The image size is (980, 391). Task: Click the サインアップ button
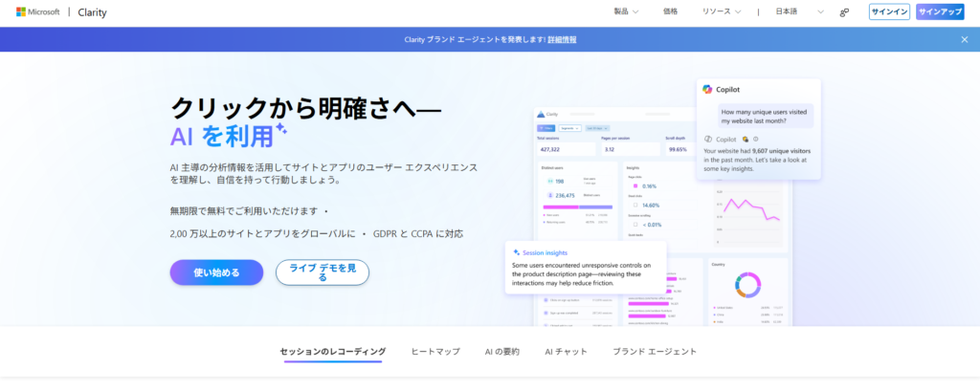940,11
